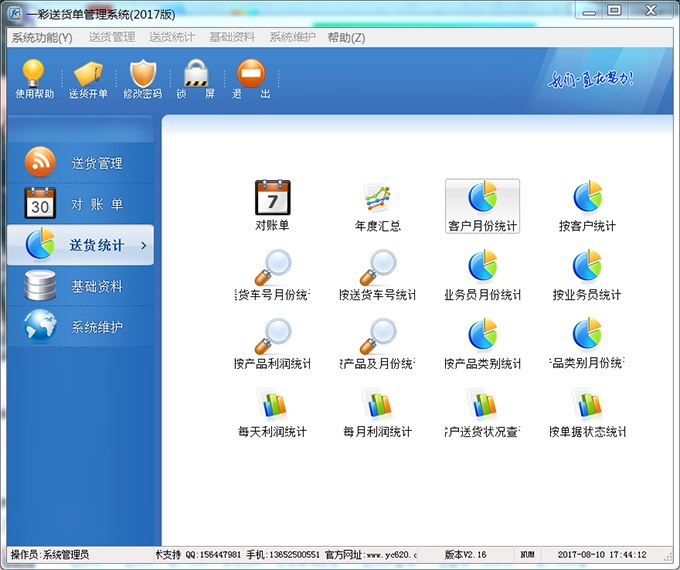Click the date time 2017-08-10 status entry
The width and height of the screenshot is (680, 570).
[x=602, y=554]
